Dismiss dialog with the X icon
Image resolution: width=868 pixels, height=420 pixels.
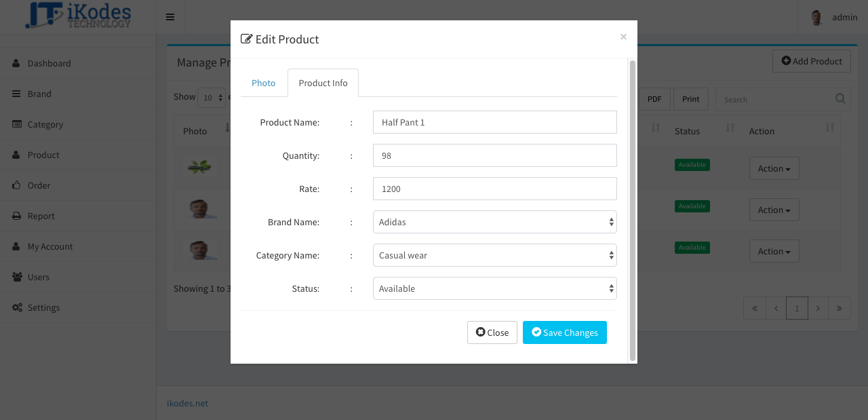623,37
